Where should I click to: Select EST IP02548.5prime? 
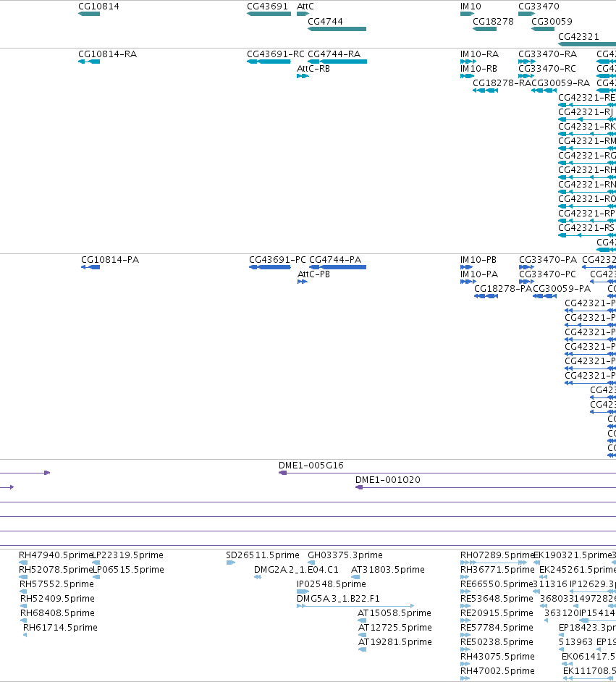click(x=332, y=584)
